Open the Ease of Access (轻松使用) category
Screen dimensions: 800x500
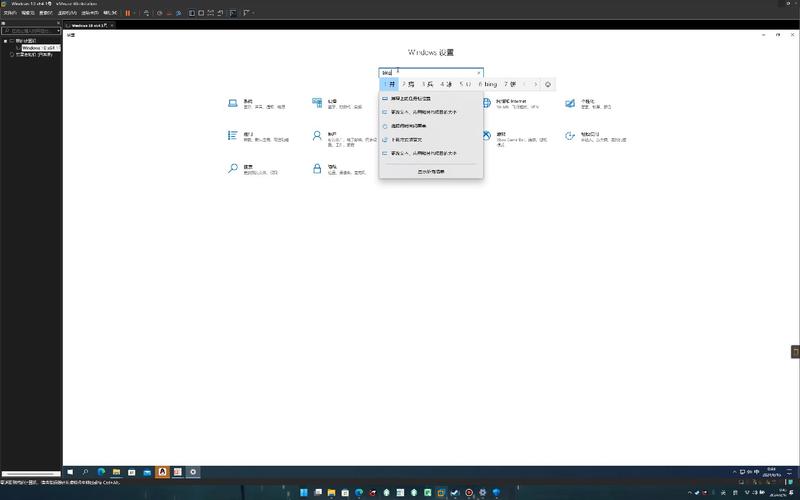(x=595, y=136)
